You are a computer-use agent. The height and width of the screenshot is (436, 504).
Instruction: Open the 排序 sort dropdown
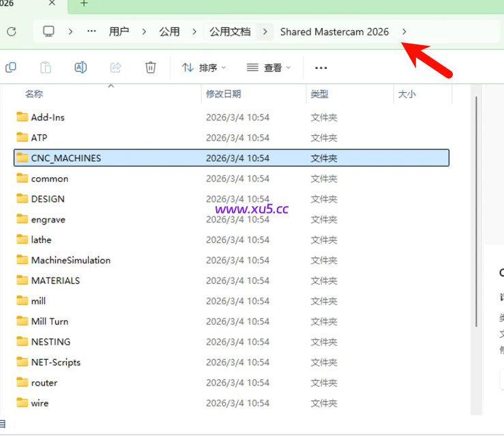(204, 68)
